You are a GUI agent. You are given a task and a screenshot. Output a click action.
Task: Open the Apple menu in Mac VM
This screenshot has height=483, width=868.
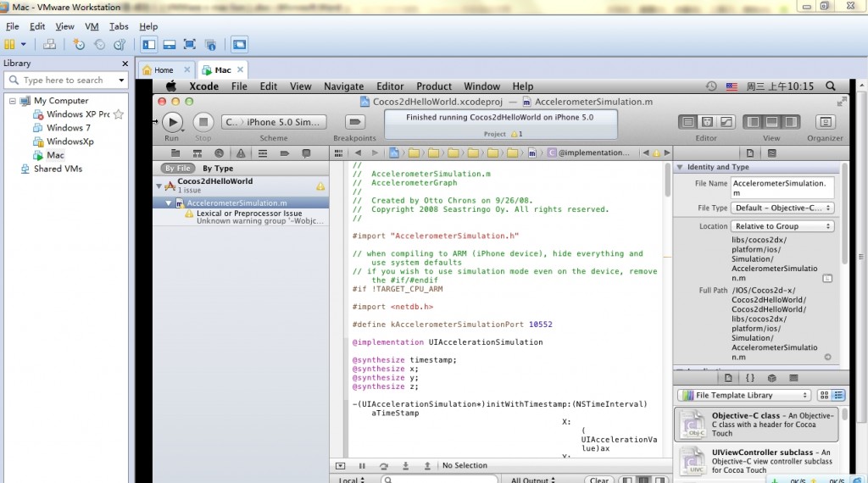[x=171, y=86]
